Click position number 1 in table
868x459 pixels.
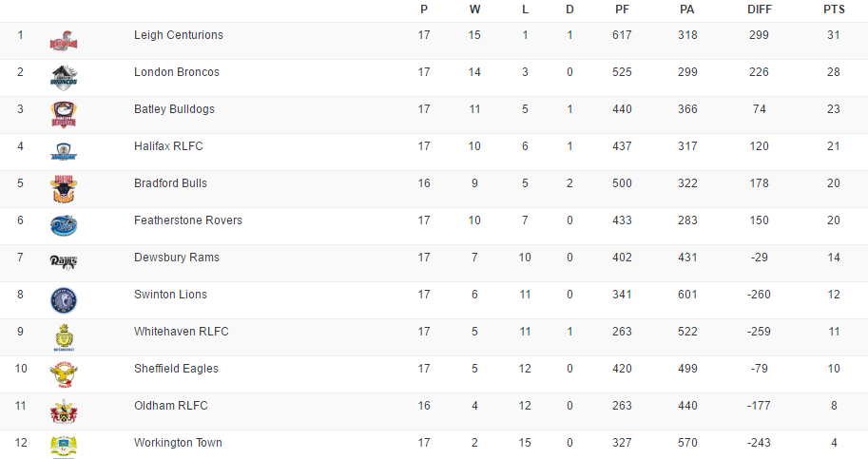[20, 35]
